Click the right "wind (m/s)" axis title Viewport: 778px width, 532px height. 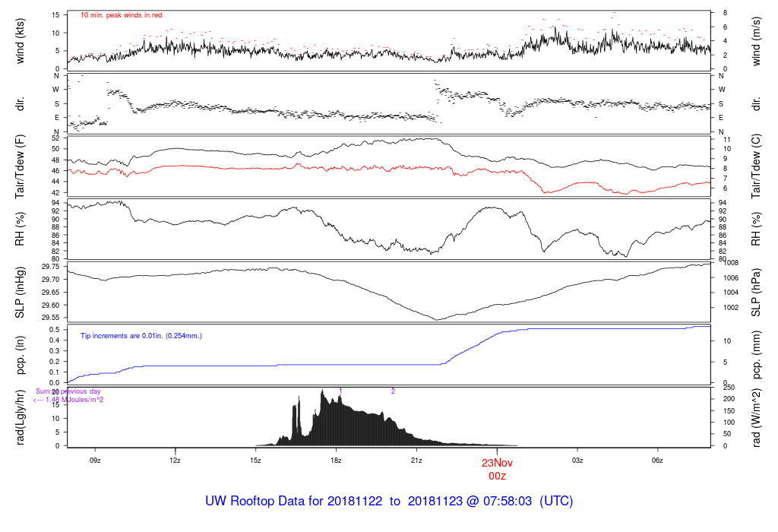pos(756,41)
